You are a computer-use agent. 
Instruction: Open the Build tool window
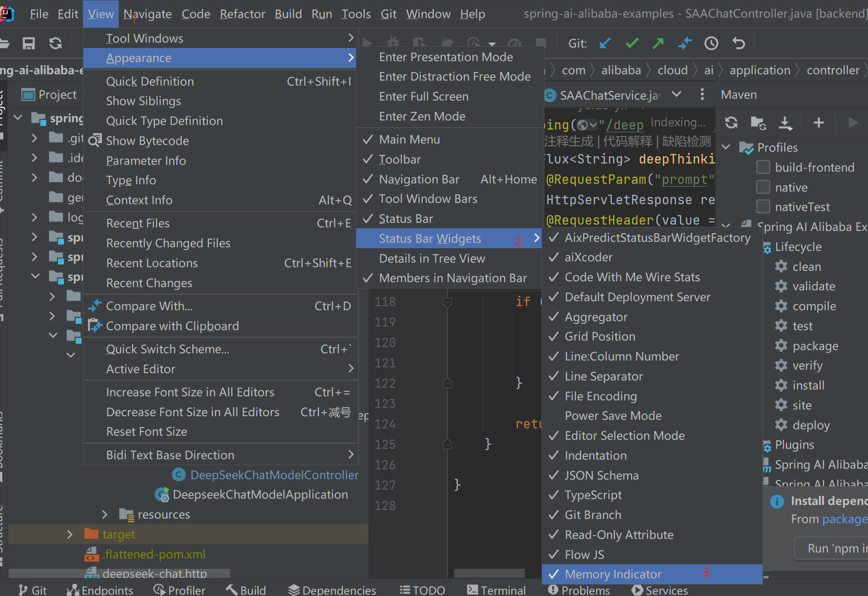(246, 590)
